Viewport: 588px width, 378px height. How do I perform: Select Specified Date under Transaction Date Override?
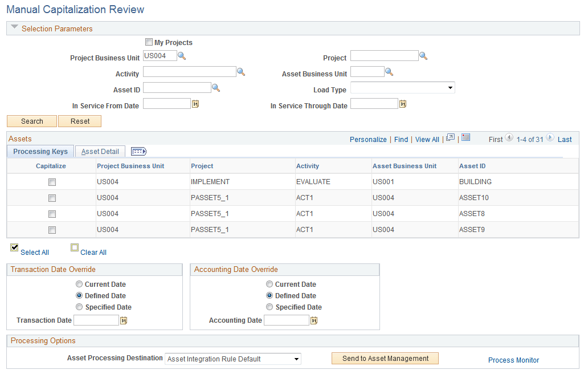(x=79, y=307)
